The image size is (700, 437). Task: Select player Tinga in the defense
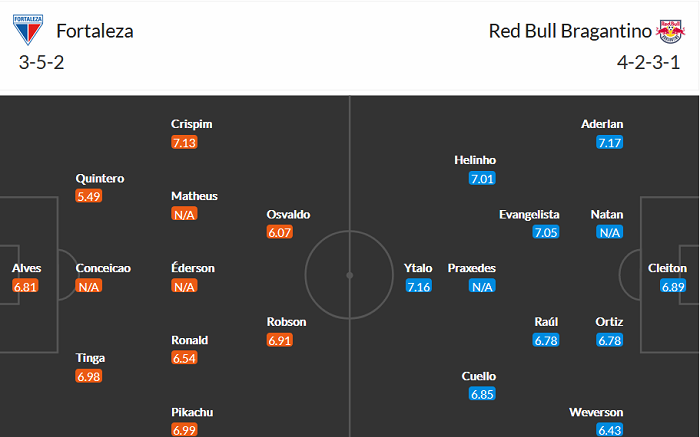91,358
